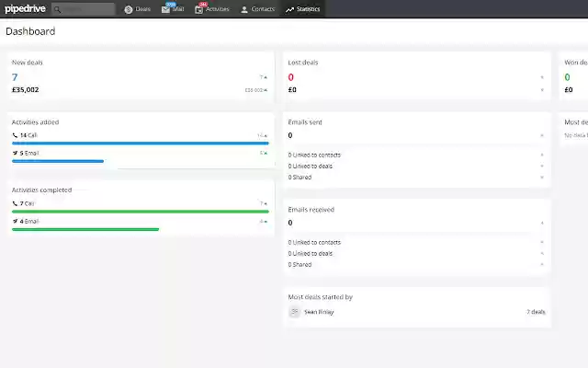The width and height of the screenshot is (588, 368).
Task: Click Emails sent 0 Linked to deals
Action: [x=311, y=166]
